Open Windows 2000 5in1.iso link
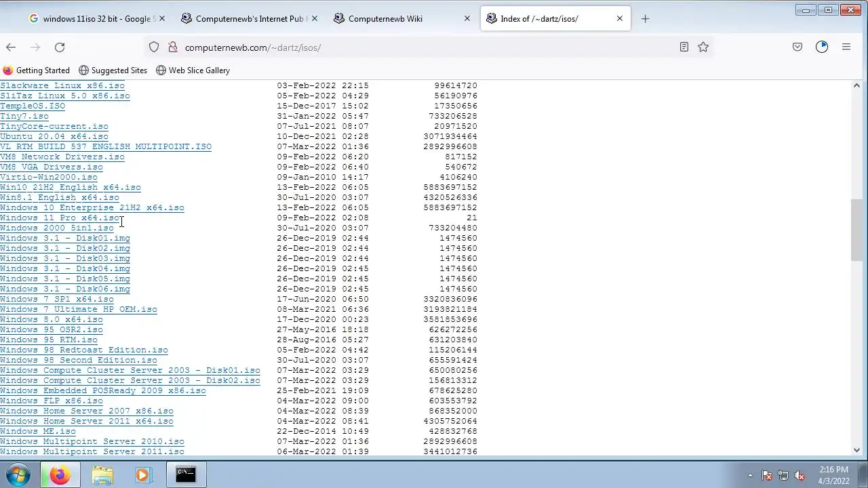The width and height of the screenshot is (868, 488). pos(57,228)
